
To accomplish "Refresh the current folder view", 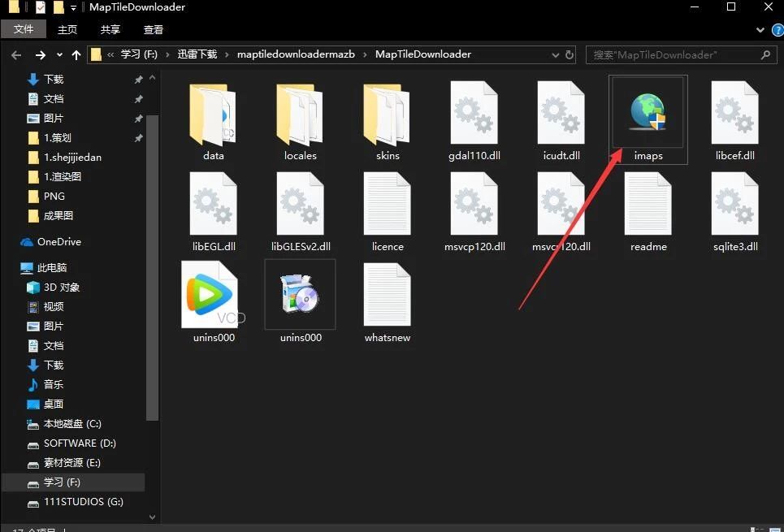I will click(569, 54).
